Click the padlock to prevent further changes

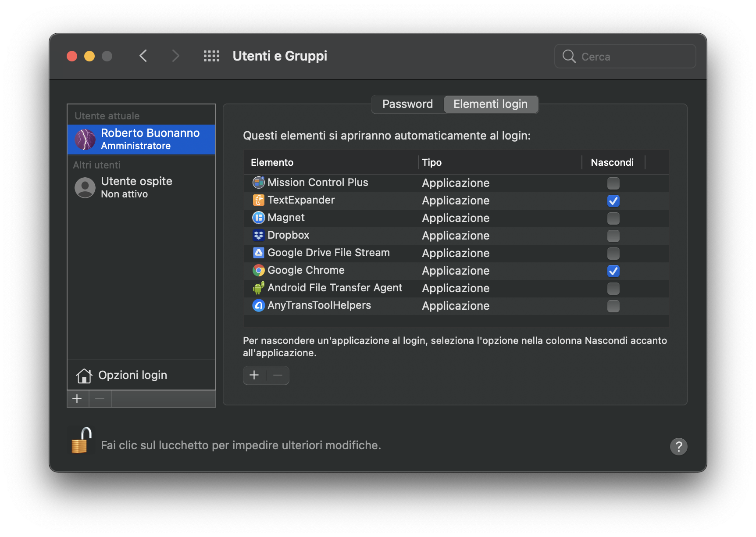click(82, 440)
